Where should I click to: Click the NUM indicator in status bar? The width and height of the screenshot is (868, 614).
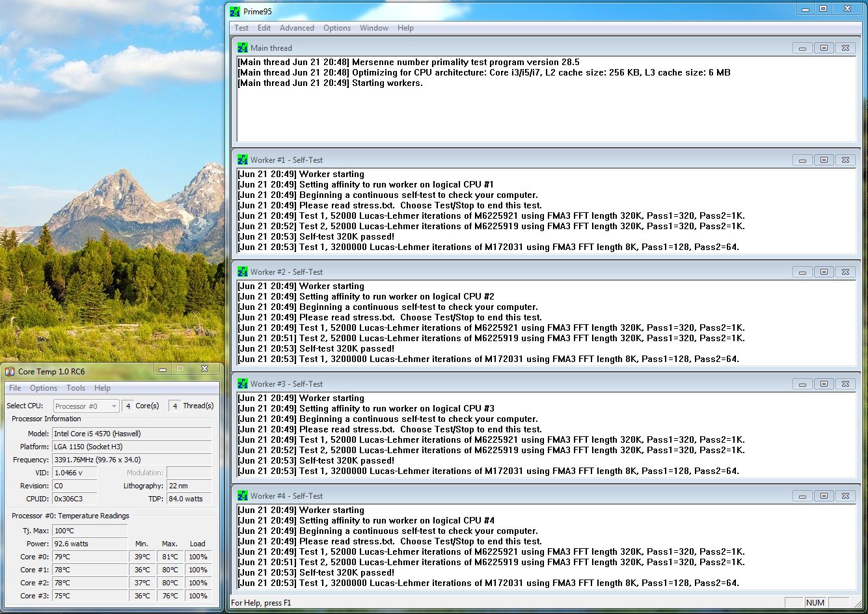point(815,602)
